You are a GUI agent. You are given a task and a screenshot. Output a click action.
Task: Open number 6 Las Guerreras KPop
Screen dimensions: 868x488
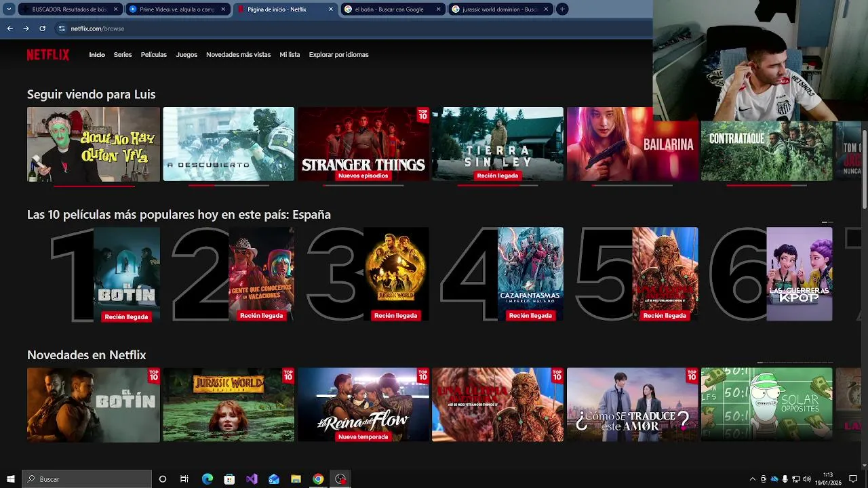(x=772, y=274)
